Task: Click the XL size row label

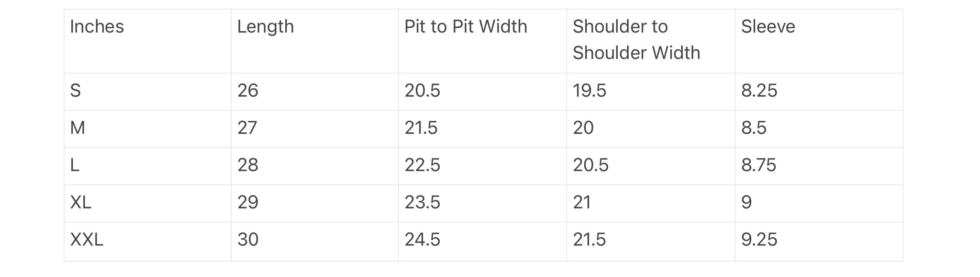Action: [80, 202]
